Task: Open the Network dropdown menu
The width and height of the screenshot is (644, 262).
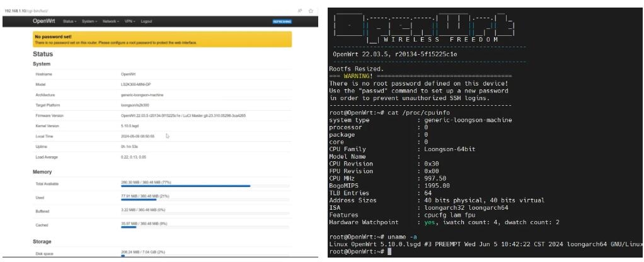Action: (x=110, y=21)
